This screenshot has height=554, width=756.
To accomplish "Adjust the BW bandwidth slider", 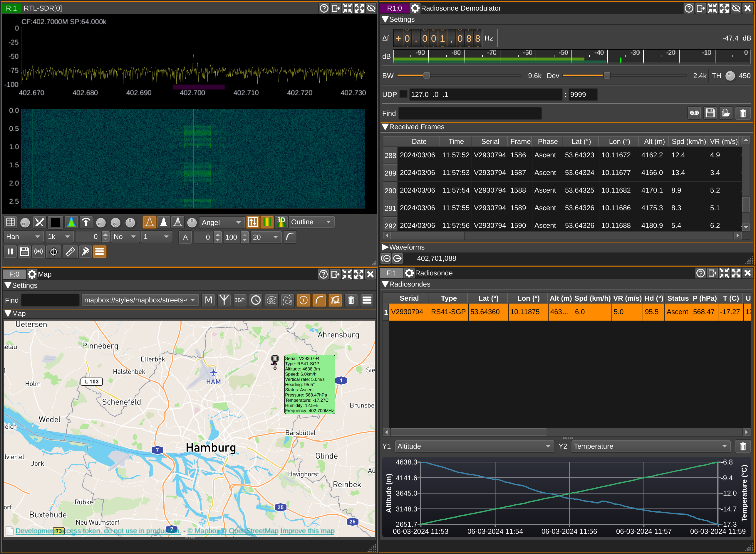I will pos(458,75).
